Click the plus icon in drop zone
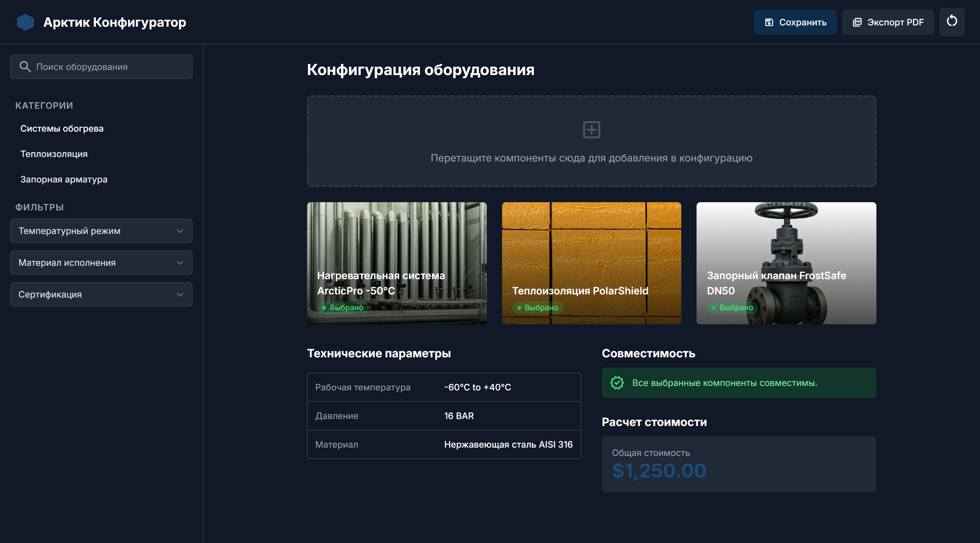Viewport: 980px width, 543px height. [591, 130]
